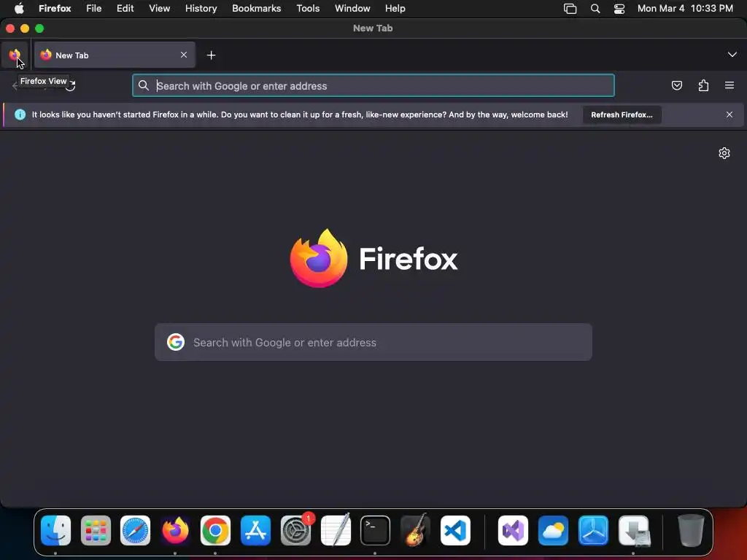Launch Safari from the Dock
This screenshot has height=560, width=747.
(x=135, y=530)
